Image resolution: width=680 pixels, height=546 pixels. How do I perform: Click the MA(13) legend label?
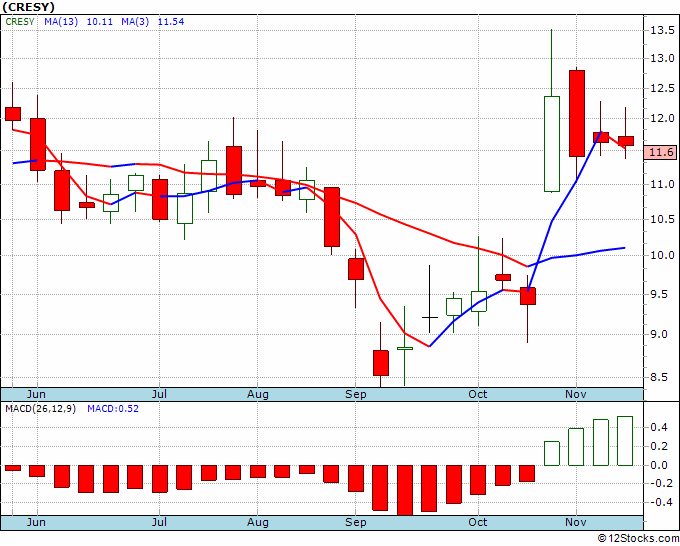click(x=61, y=21)
